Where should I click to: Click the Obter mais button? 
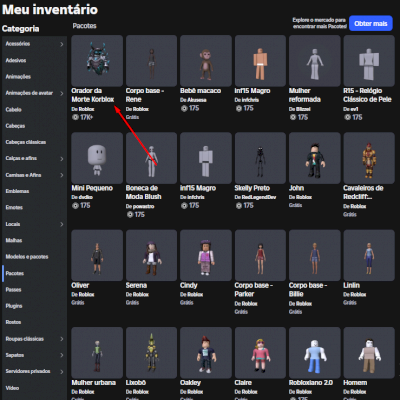point(371,23)
